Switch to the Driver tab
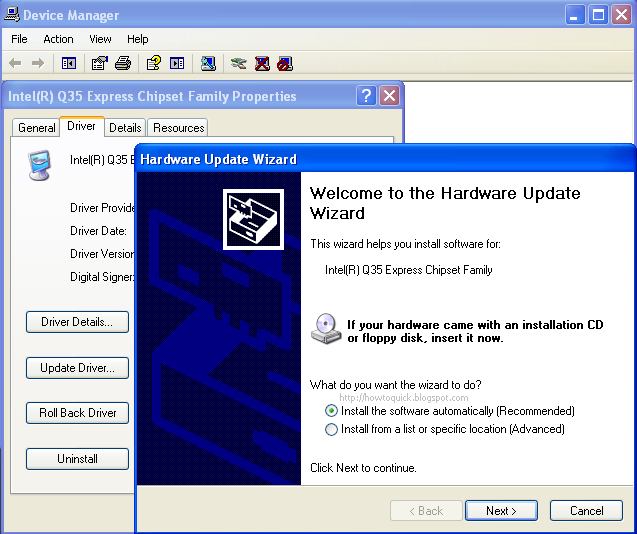 point(81,126)
